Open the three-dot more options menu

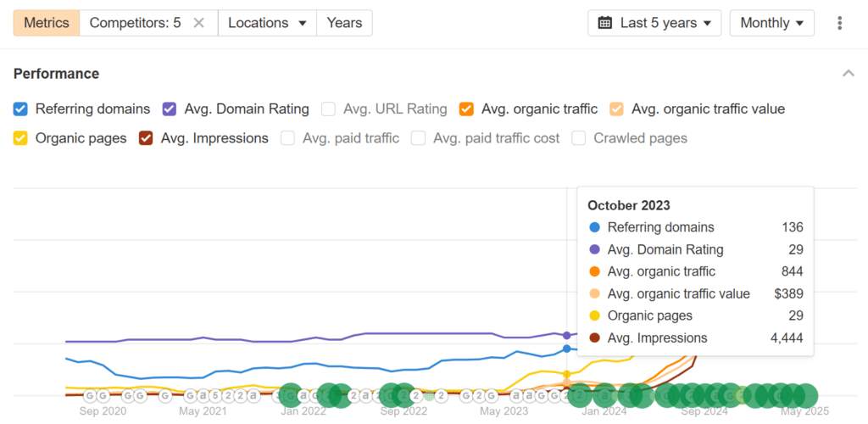[x=840, y=23]
